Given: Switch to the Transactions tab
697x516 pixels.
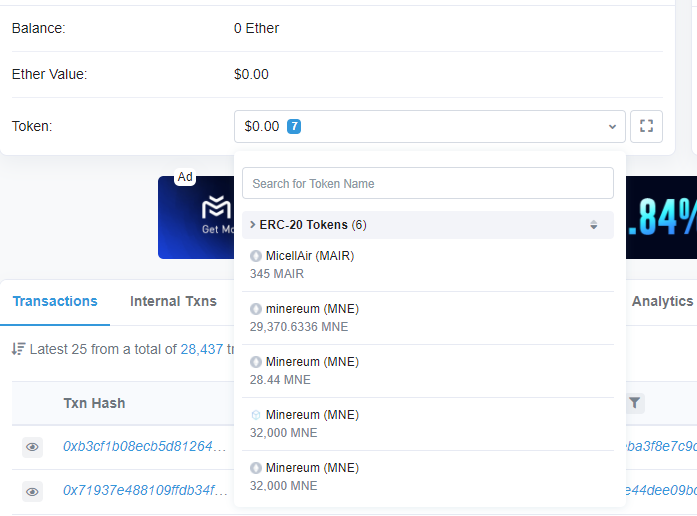Looking at the screenshot, I should (55, 301).
